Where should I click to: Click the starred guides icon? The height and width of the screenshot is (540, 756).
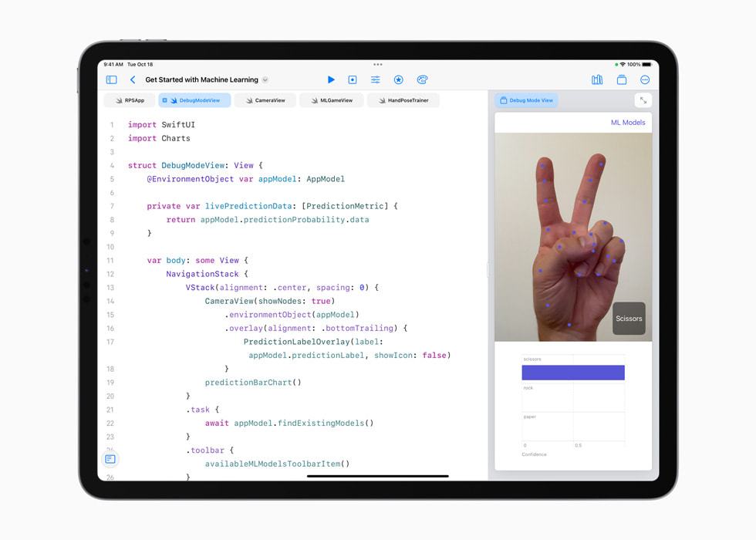pos(399,79)
